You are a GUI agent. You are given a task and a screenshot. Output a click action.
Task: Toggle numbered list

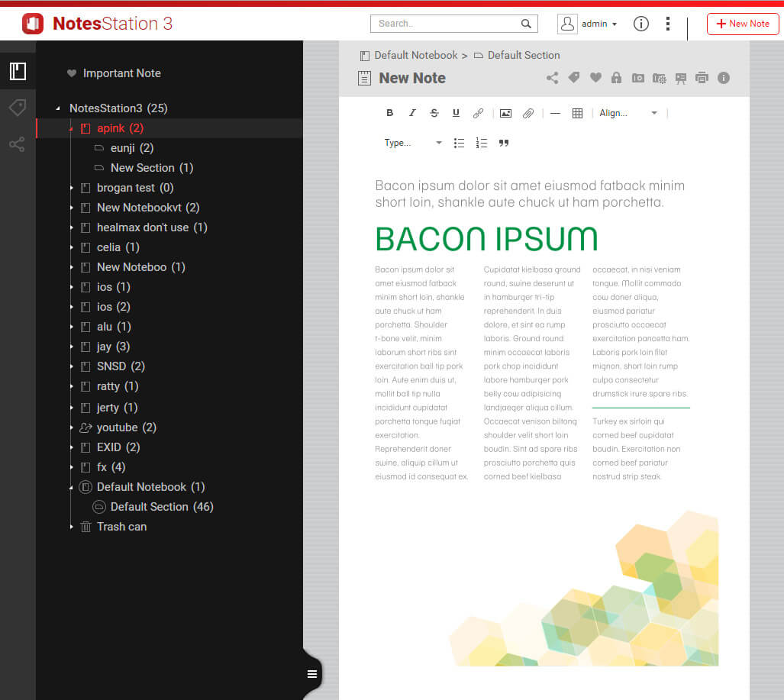pos(482,143)
